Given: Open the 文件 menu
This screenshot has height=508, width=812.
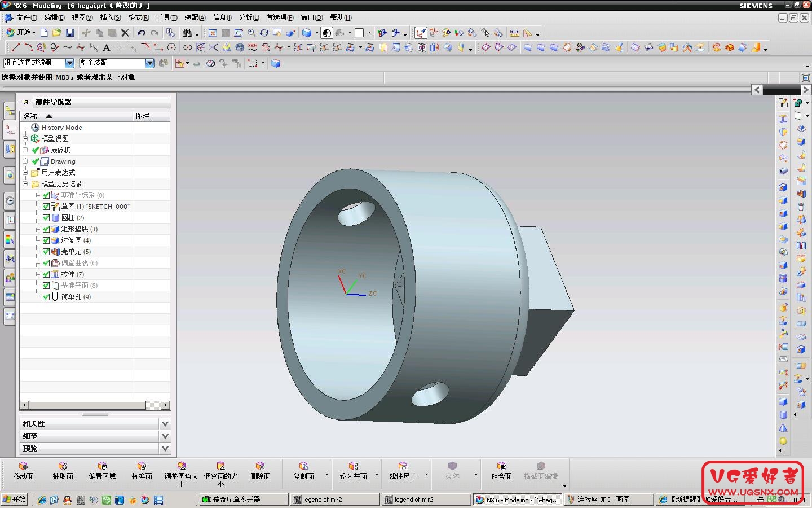Looking at the screenshot, I should (27, 17).
